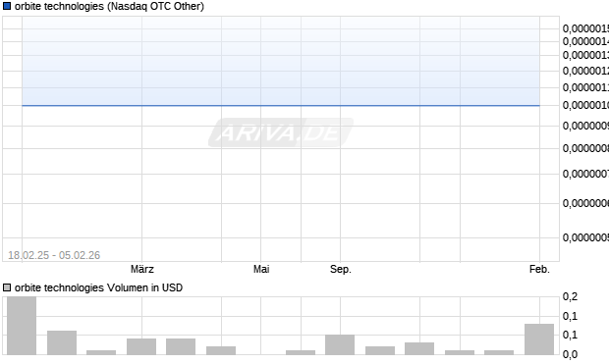Click the tallest volume bar at the chart start

[x=22, y=326]
